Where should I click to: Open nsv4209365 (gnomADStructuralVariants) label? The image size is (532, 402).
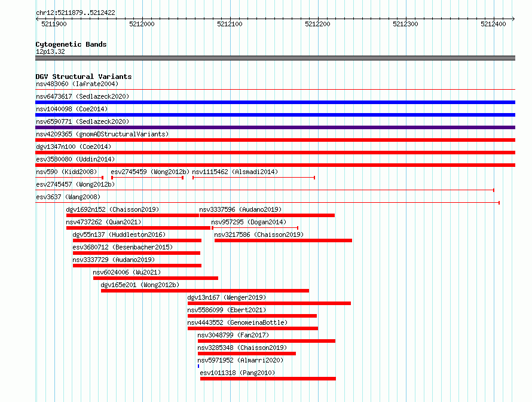tap(102, 134)
